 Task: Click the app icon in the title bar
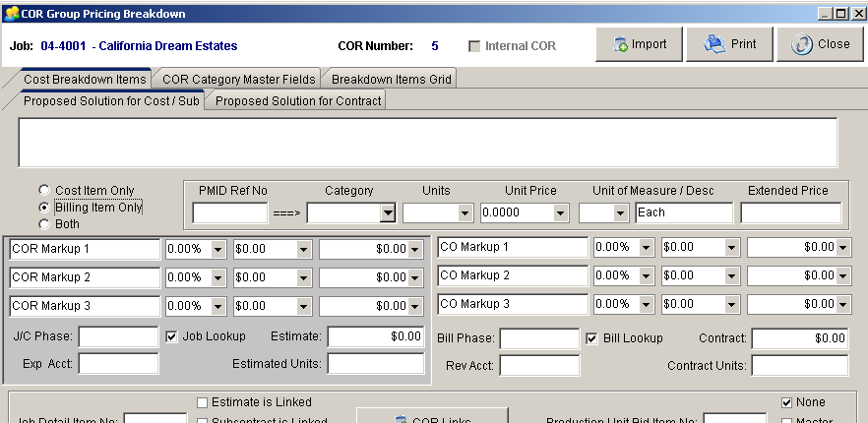coord(11,14)
